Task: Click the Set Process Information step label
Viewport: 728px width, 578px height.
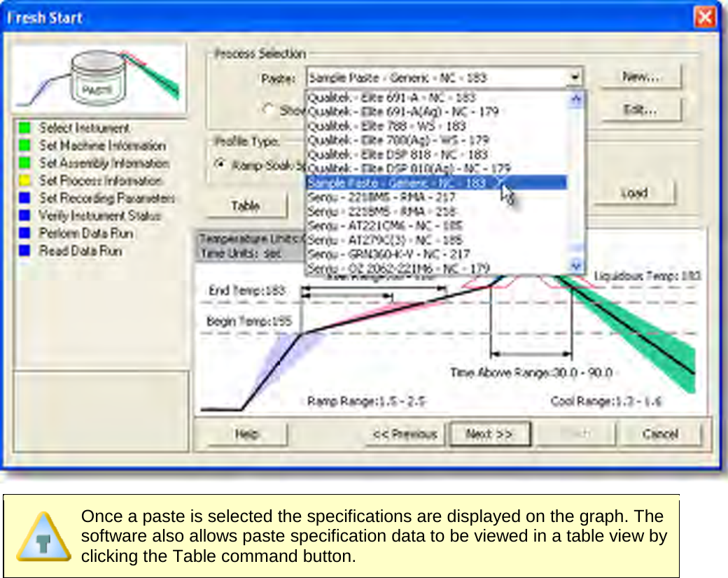Action: 101,180
